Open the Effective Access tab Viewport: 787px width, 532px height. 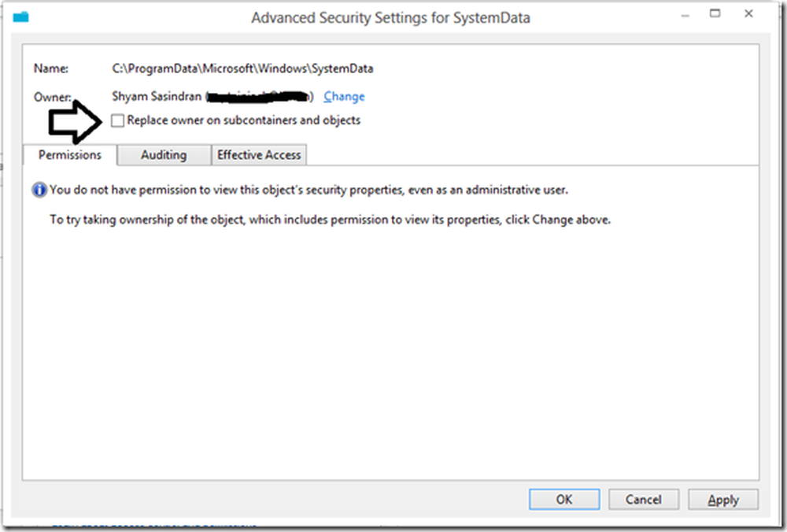click(259, 155)
